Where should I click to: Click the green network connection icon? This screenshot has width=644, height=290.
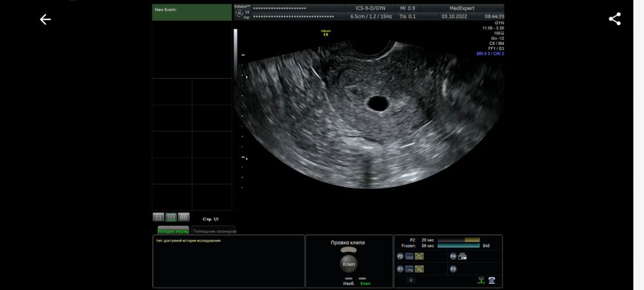click(x=481, y=280)
